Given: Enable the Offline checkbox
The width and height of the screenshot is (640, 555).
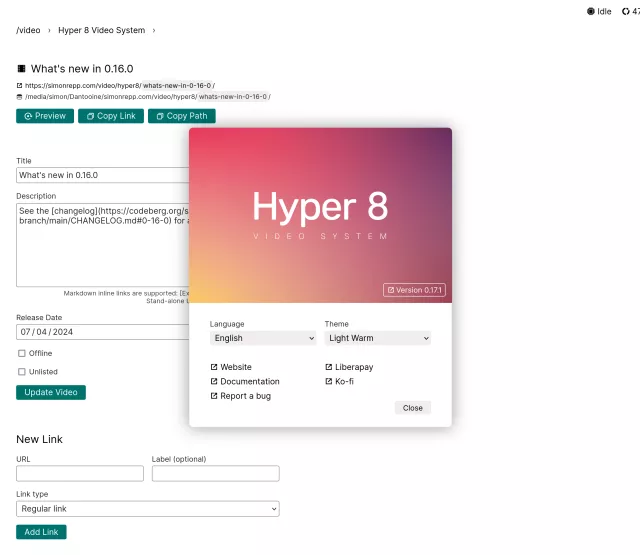Looking at the screenshot, I should coord(22,353).
